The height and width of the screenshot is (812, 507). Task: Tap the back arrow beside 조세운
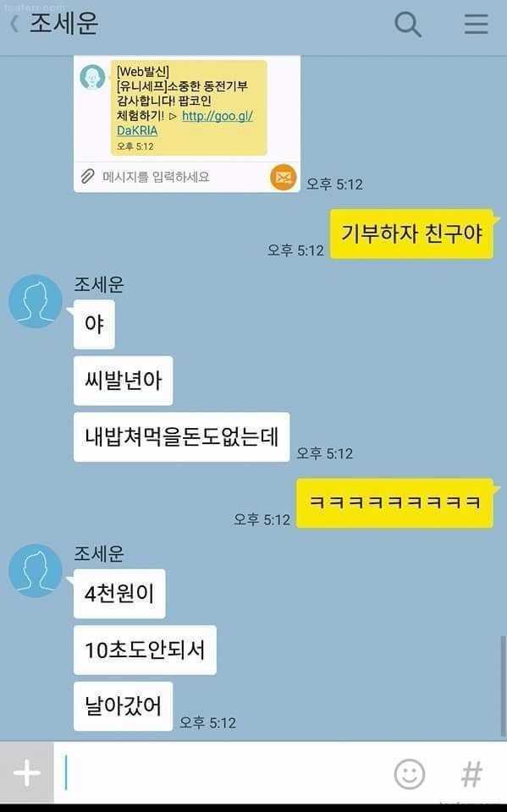click(x=14, y=24)
